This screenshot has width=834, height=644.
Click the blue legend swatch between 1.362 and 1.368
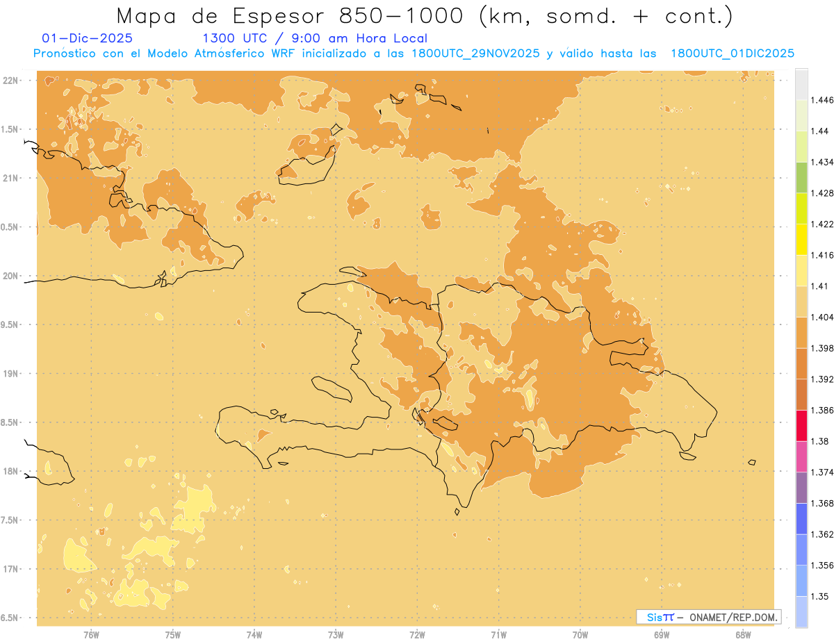pos(801,518)
